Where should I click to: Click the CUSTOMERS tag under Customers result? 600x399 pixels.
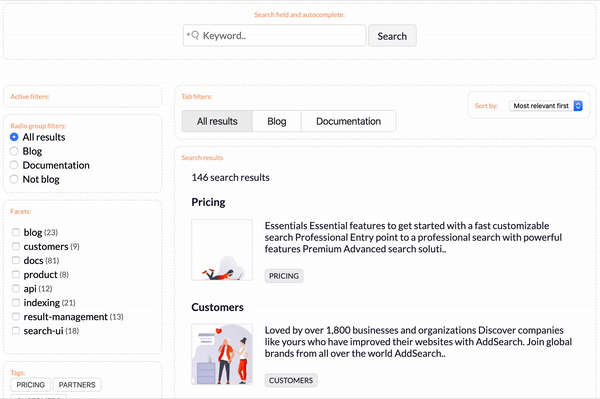click(x=291, y=380)
